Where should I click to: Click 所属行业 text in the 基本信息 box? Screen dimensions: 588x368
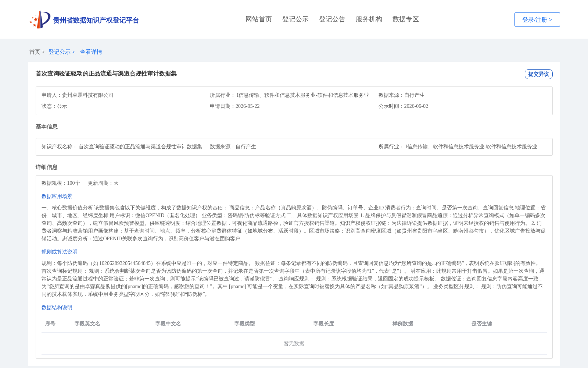pyautogui.click(x=458, y=146)
